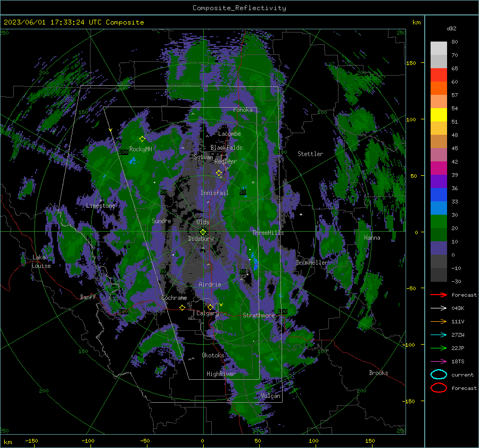Select the orange 111V arrow legend entry
The image size is (479, 448).
tap(439, 321)
